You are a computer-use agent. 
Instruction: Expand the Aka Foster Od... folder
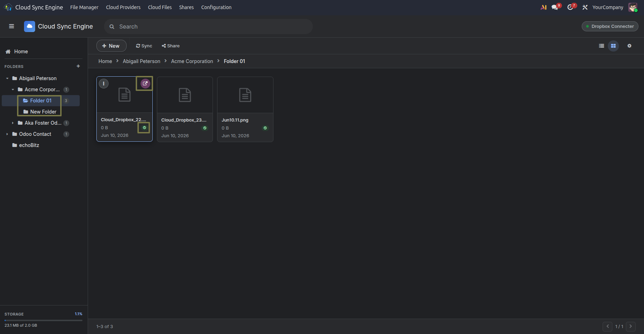tap(13, 123)
